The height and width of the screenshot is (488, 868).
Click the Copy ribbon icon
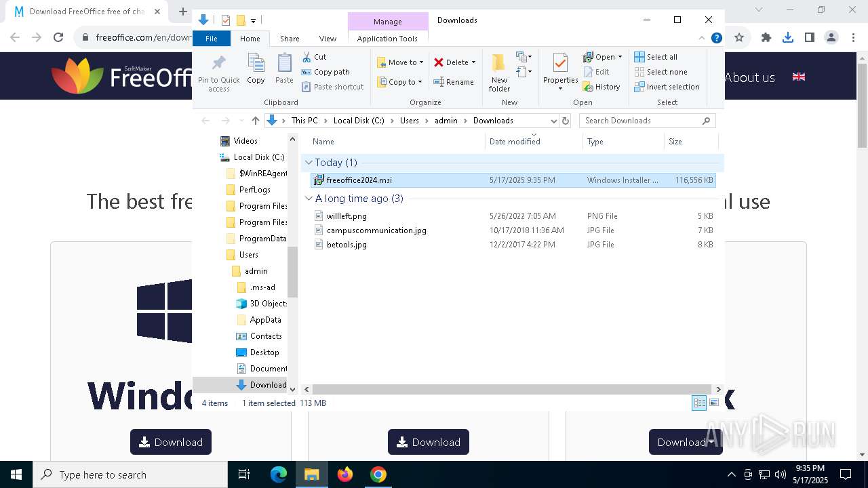pos(256,69)
